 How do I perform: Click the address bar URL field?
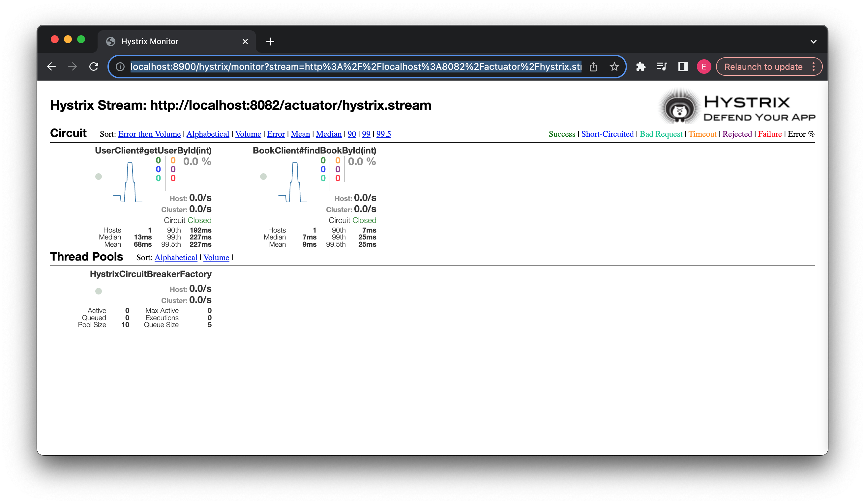coord(355,67)
